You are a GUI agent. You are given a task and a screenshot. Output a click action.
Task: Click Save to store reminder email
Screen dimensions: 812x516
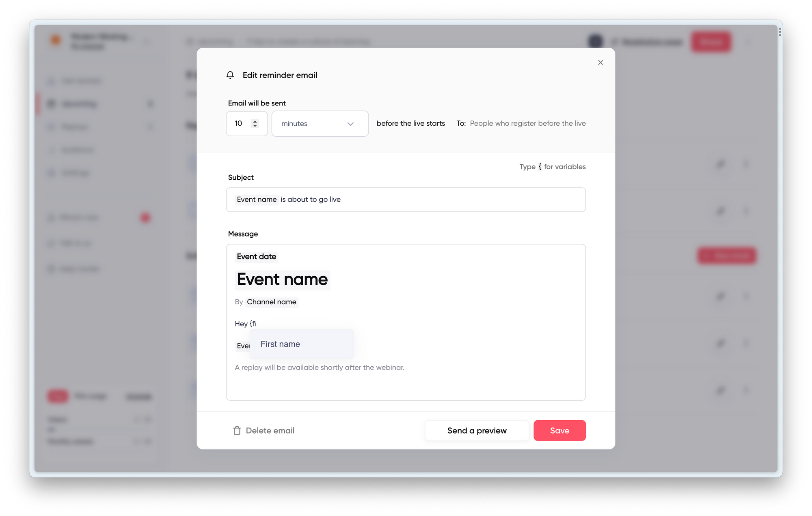[x=559, y=430]
